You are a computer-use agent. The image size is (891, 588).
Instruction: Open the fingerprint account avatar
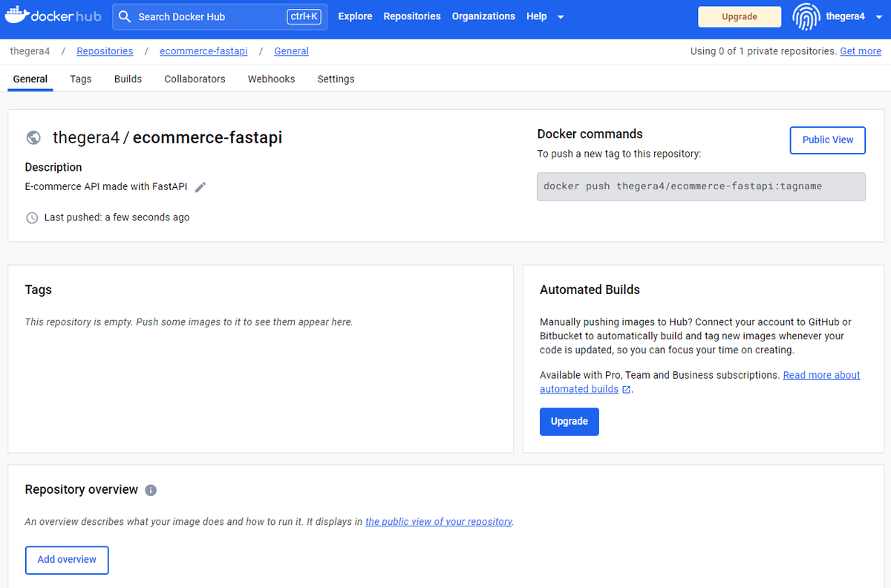point(806,16)
